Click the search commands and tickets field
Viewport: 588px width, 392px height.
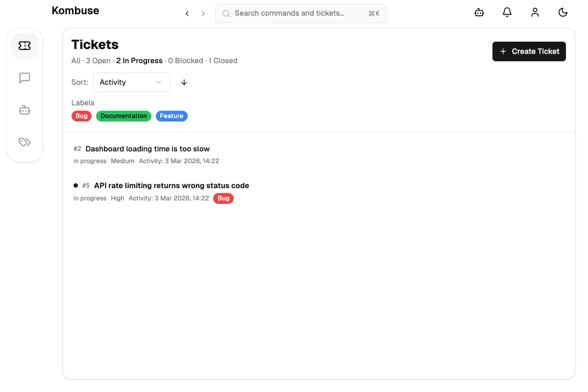pyautogui.click(x=300, y=13)
